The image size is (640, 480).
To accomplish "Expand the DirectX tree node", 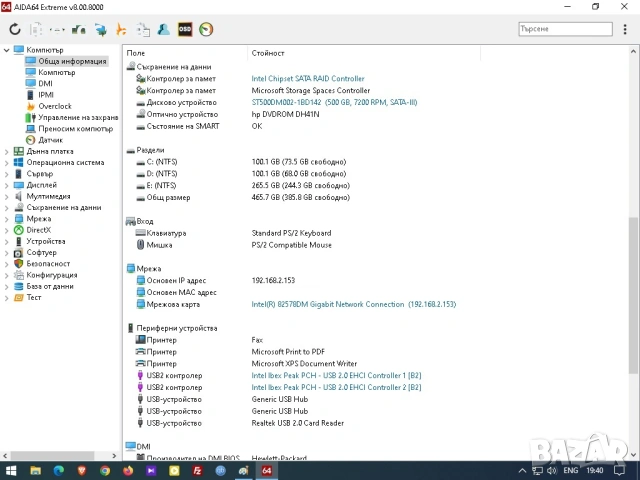I will pos(6,230).
